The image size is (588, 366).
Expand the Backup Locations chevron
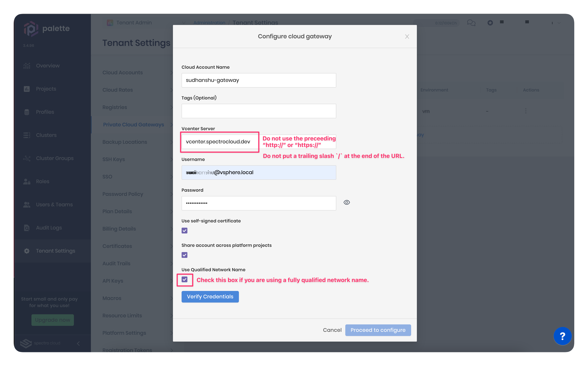[171, 142]
